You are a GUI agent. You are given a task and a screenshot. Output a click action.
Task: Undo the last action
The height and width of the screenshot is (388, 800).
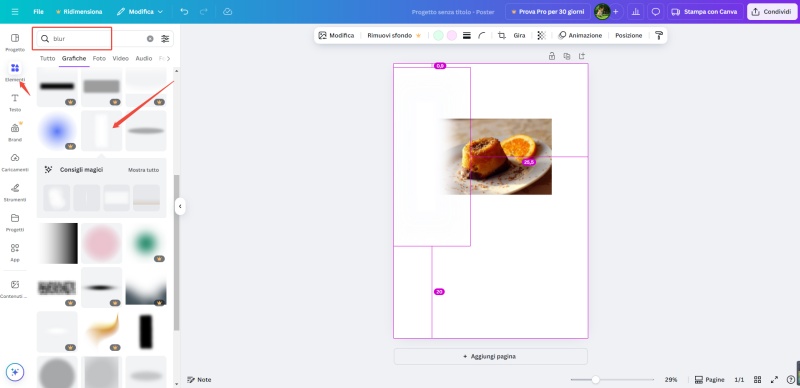tap(184, 11)
